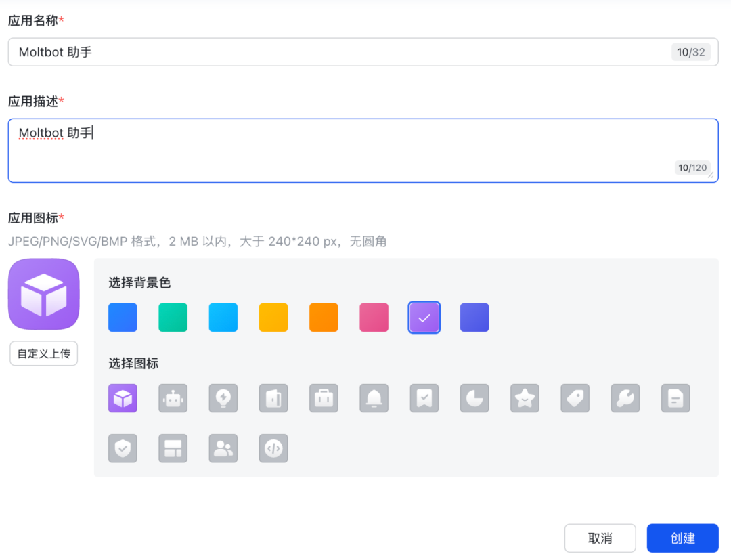Pick the briefcase icon
The height and width of the screenshot is (560, 731).
coord(324,398)
